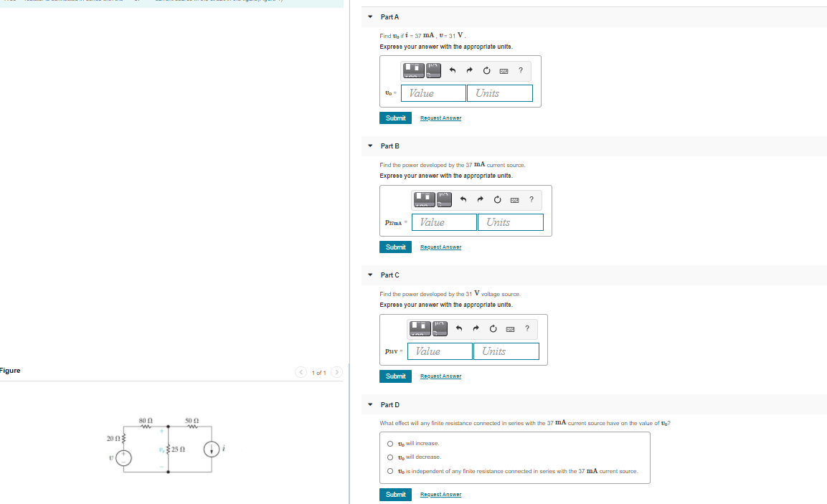Go to next figure arrow
The image size is (827, 504).
point(336,372)
